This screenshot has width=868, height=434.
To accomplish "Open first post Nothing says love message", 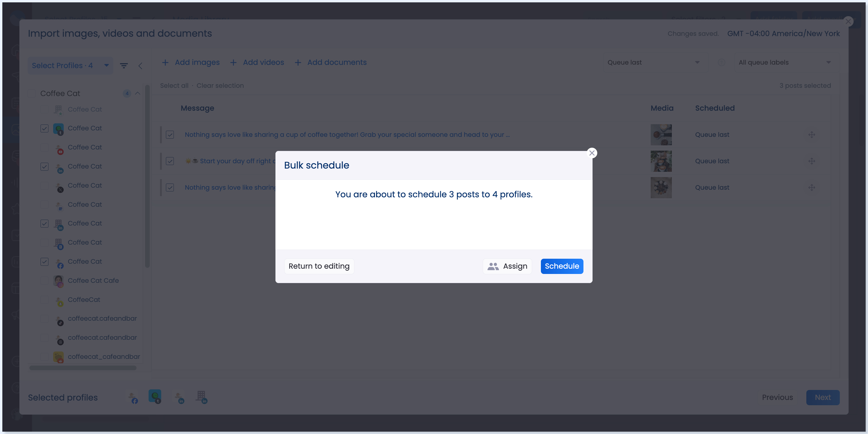I will pyautogui.click(x=347, y=134).
